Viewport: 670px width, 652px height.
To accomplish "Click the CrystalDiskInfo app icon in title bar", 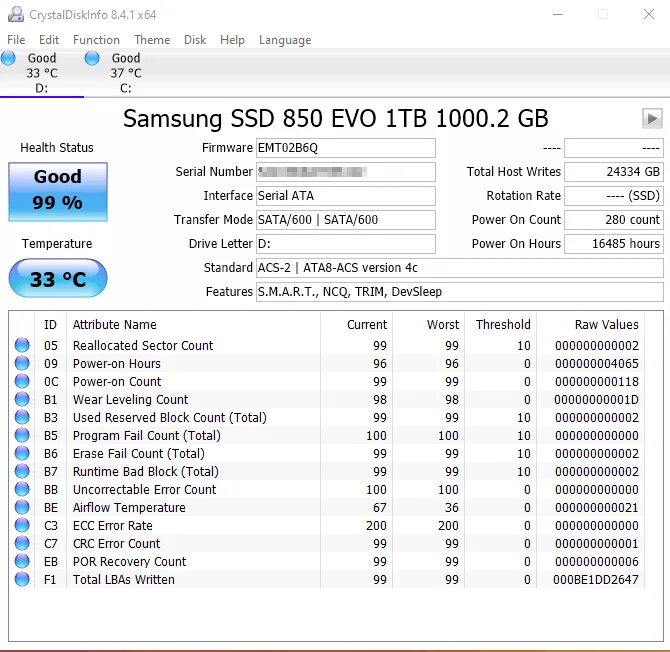I will pos(16,15).
